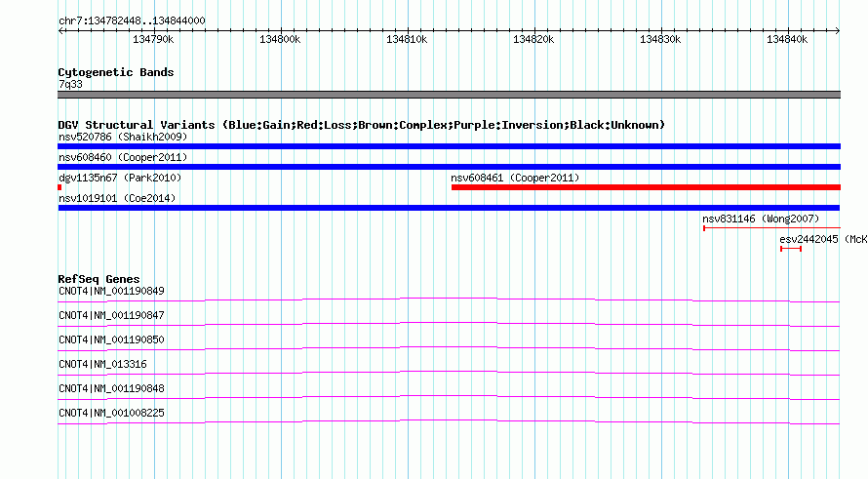
Task: Click the 134830k ruler label
Action: (x=660, y=39)
